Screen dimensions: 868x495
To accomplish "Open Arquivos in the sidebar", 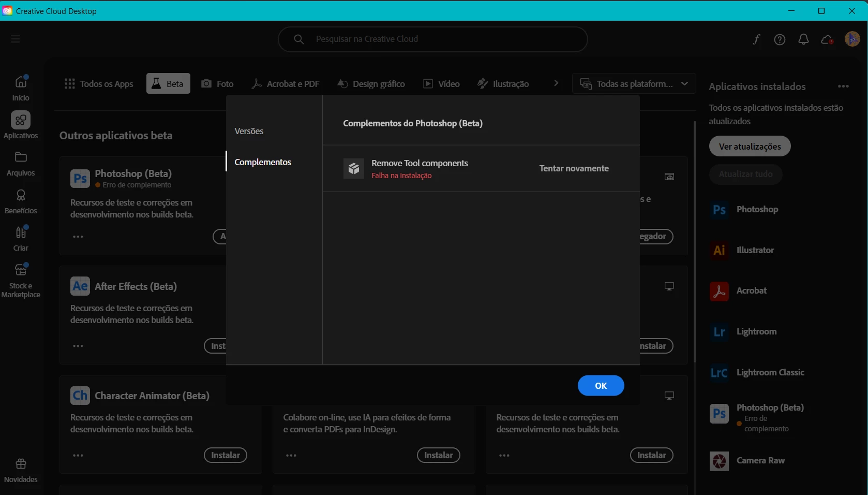I will tap(21, 164).
